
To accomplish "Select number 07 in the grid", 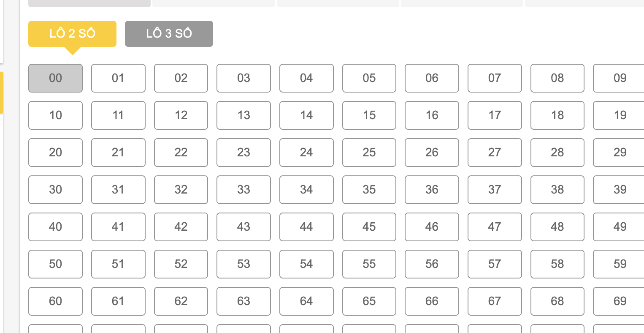I will coord(495,78).
